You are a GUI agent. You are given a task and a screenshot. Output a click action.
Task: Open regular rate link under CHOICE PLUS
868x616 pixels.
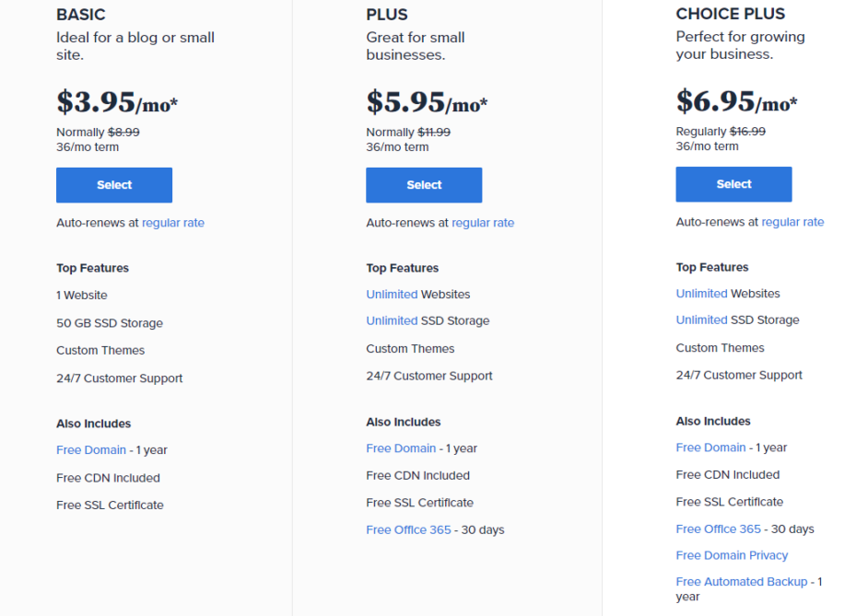pos(792,222)
